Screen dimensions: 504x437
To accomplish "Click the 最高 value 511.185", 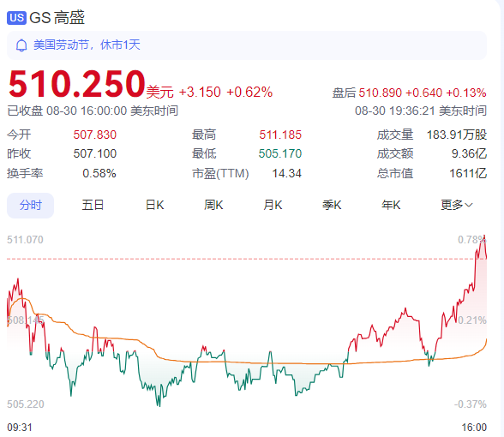I will pos(280,135).
